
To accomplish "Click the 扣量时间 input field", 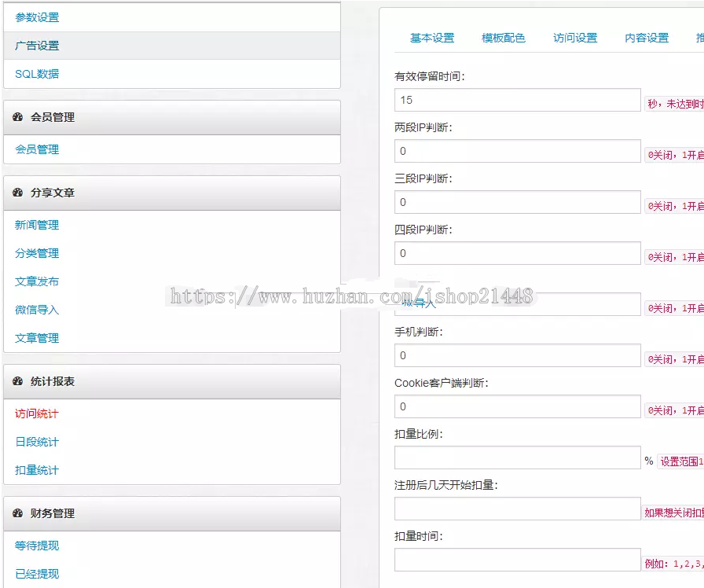I will tap(515, 560).
